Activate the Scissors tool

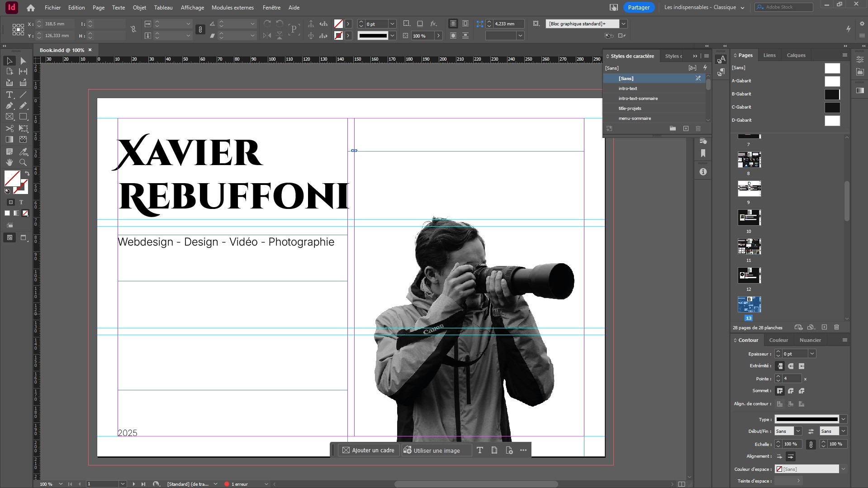(x=9, y=128)
